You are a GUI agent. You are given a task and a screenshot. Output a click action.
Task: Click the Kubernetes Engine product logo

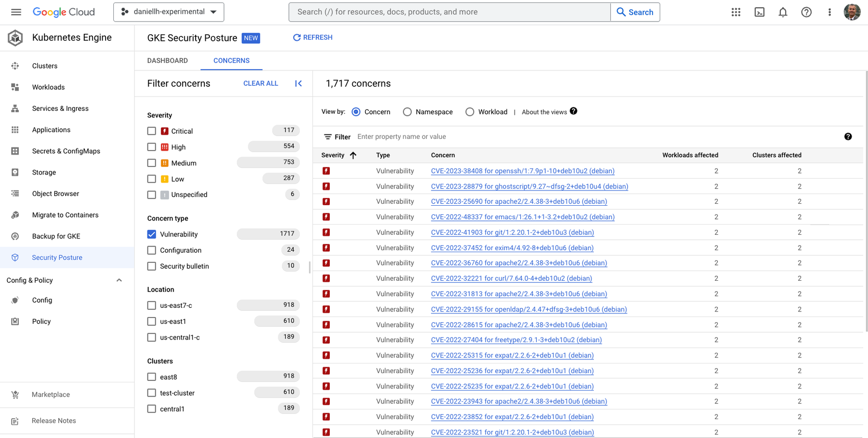point(15,37)
